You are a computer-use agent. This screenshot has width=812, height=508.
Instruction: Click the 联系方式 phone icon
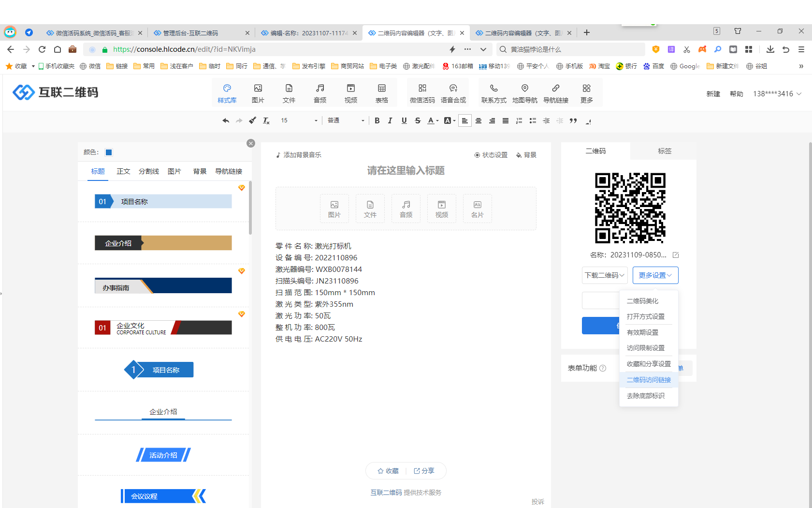(x=493, y=93)
